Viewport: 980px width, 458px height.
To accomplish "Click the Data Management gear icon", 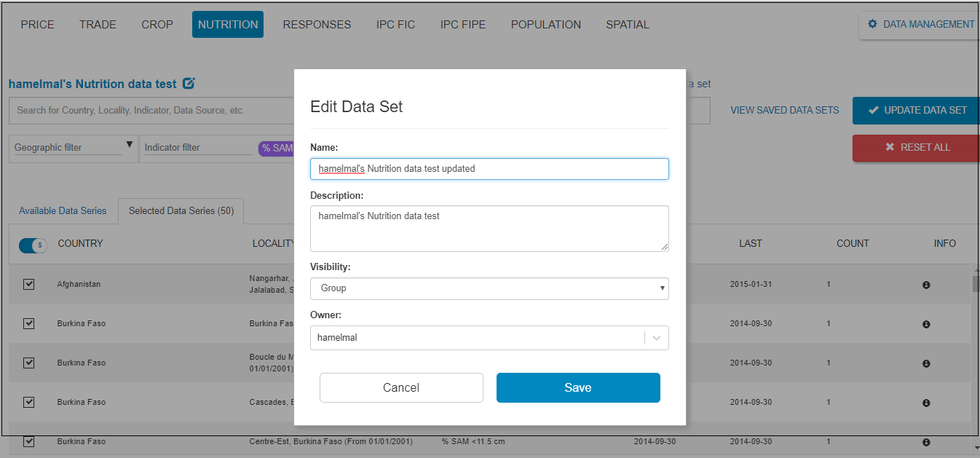I will (x=872, y=24).
